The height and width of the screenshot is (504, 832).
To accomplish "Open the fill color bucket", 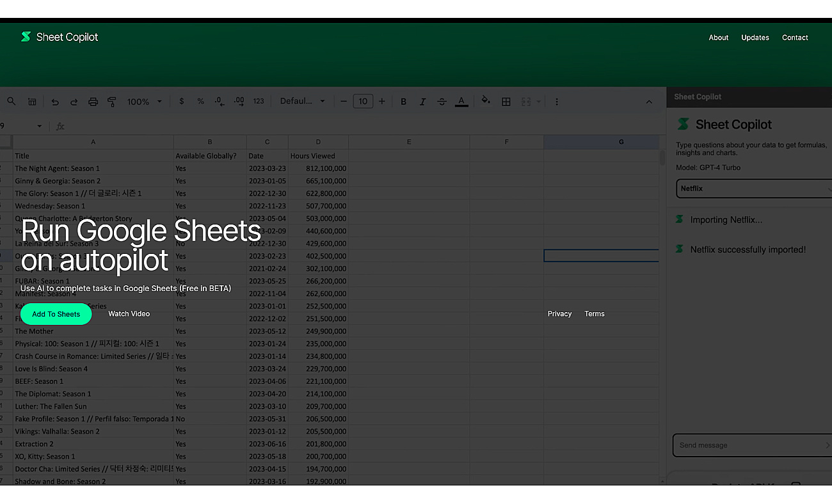I will (486, 101).
